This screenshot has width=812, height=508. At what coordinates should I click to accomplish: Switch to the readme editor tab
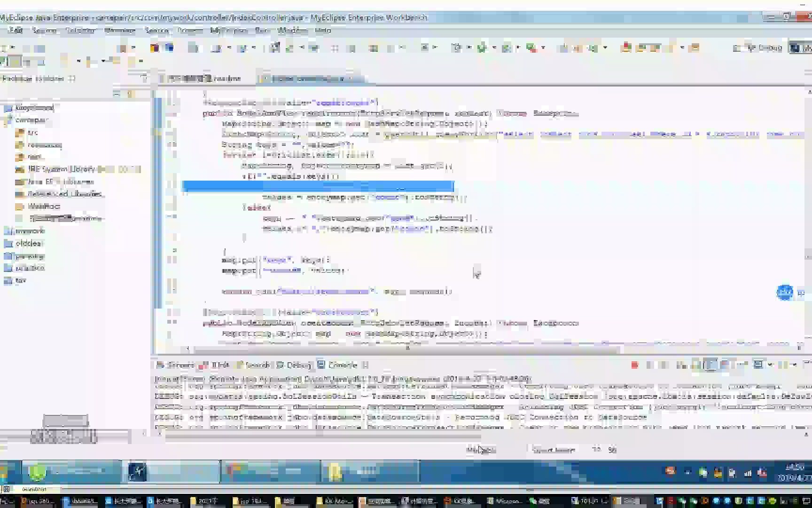205,79
